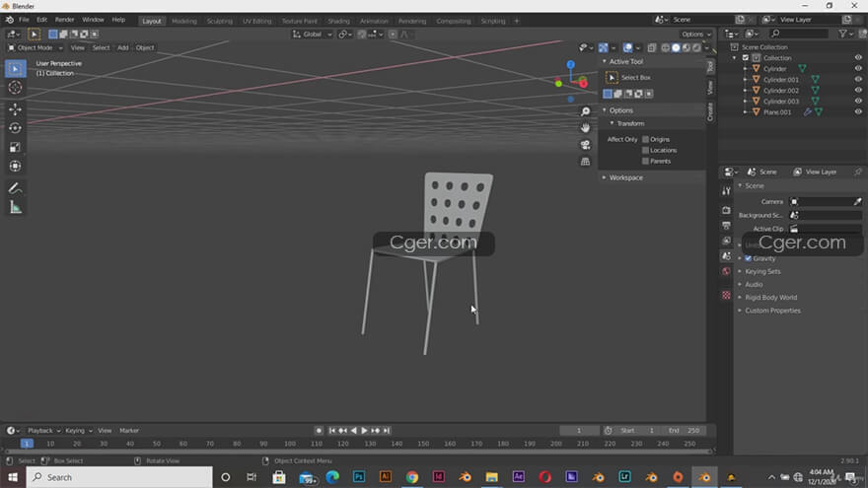
Task: Play the animation forward
Action: [364, 431]
